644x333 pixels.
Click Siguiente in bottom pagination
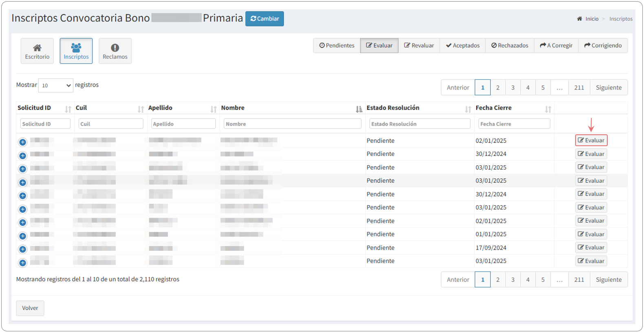[609, 280]
